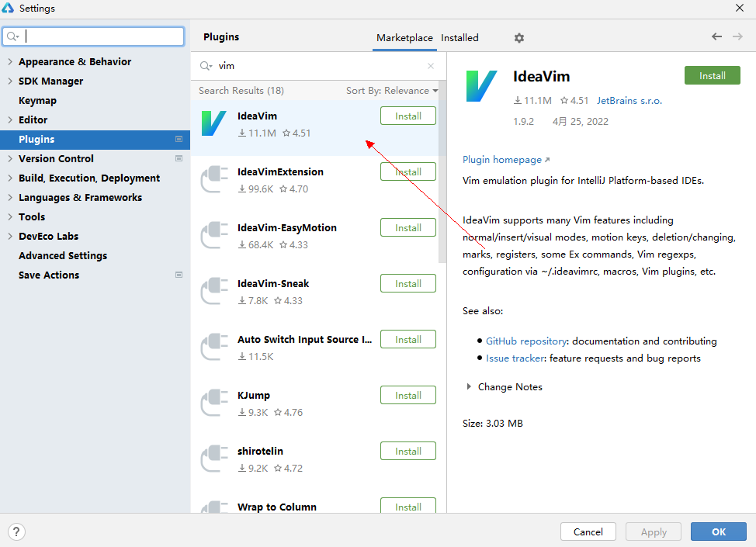
Task: Expand the Version Control node
Action: click(x=10, y=158)
